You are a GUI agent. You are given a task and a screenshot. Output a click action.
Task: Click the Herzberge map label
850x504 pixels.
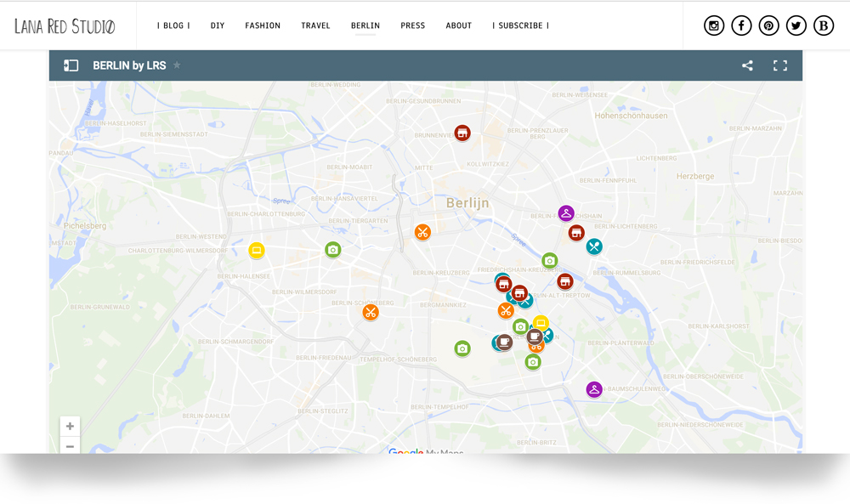click(x=695, y=176)
